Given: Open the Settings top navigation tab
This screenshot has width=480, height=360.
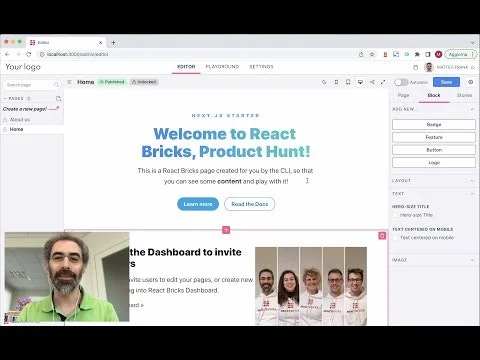Looking at the screenshot, I should click(x=261, y=67).
